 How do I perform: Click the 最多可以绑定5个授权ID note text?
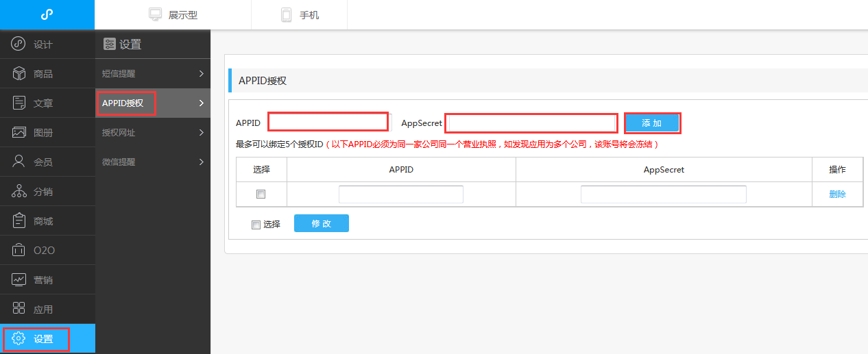click(x=279, y=144)
